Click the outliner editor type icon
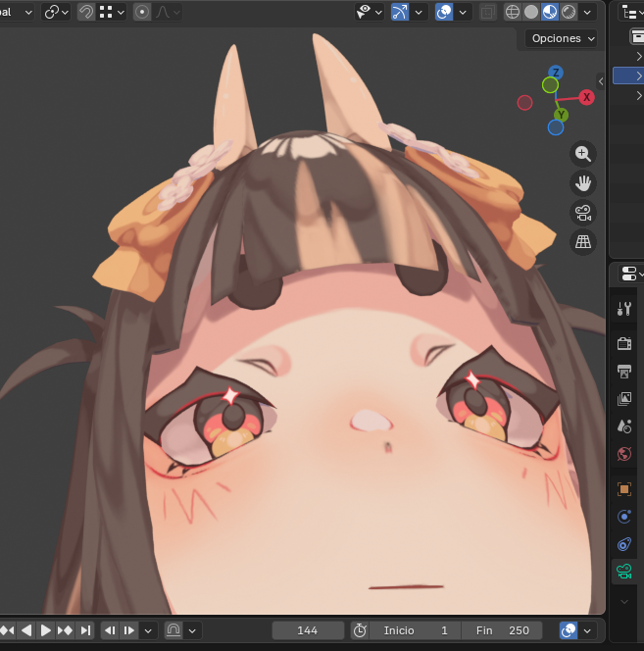Viewport: 644px width, 651px height. (x=630, y=13)
